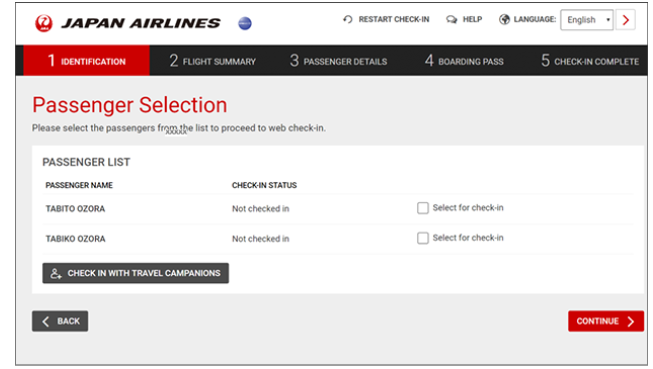Open the Help link
Viewport: 653px width, 369px height.
pos(464,20)
